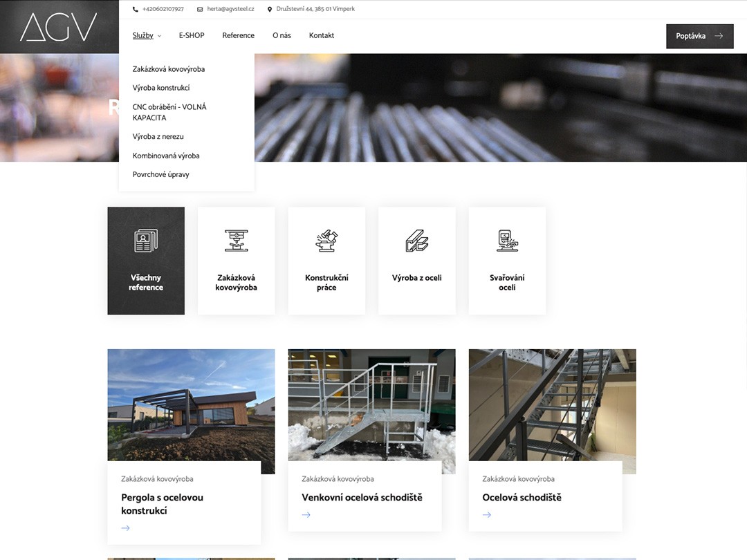Viewport: 747px width, 560px height.
Task: Open the E-SHOP navigation link
Action: coord(192,35)
